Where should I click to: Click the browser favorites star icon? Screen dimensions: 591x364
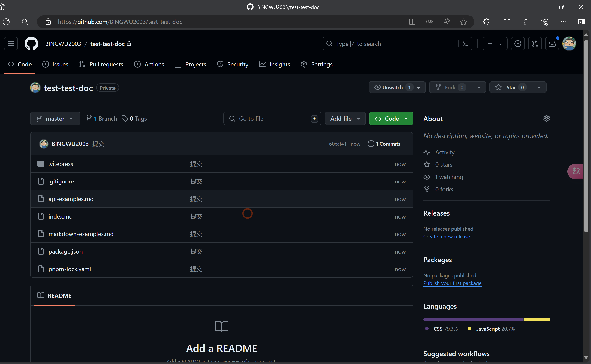(x=463, y=22)
